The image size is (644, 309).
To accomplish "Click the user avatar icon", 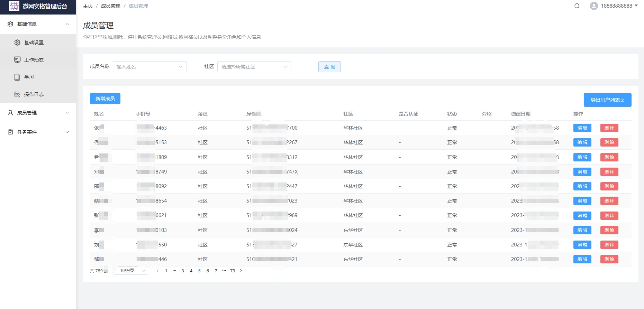I will click(x=594, y=6).
